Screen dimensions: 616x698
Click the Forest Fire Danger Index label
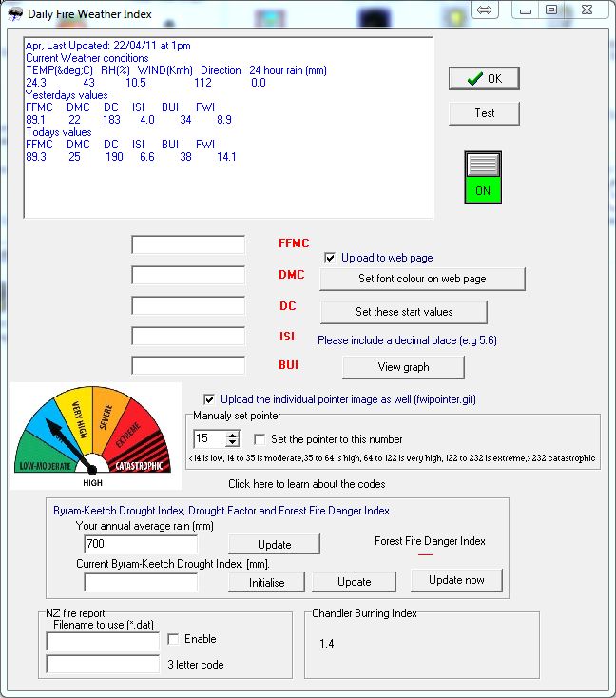430,541
